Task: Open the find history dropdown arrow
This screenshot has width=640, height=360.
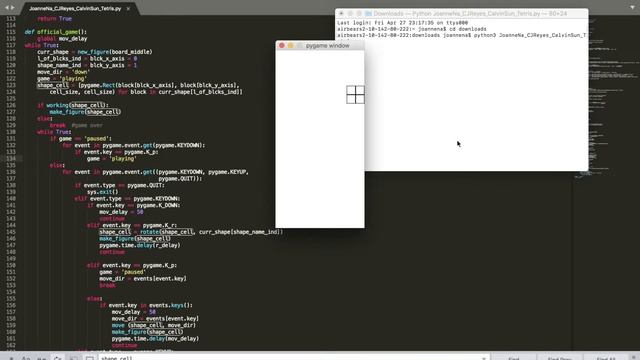Action: pyautogui.click(x=484, y=358)
